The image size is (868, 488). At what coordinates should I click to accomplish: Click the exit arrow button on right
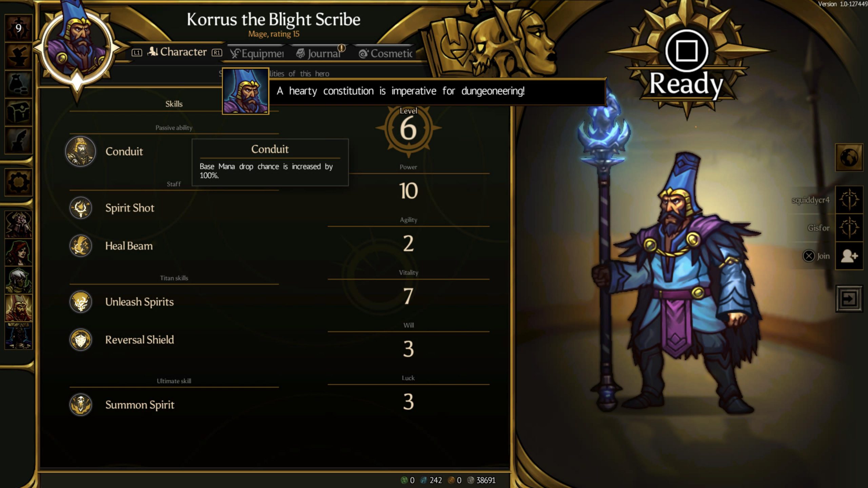pos(849,299)
